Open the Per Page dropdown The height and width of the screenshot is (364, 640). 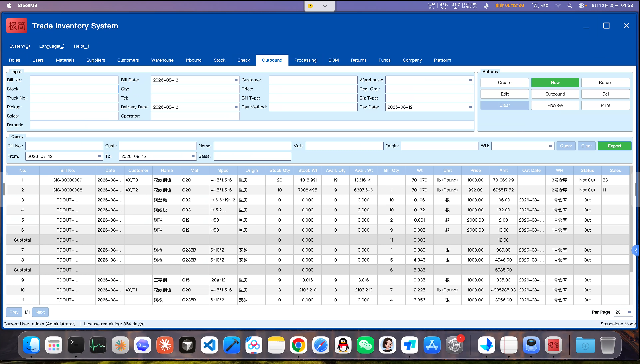pos(630,312)
